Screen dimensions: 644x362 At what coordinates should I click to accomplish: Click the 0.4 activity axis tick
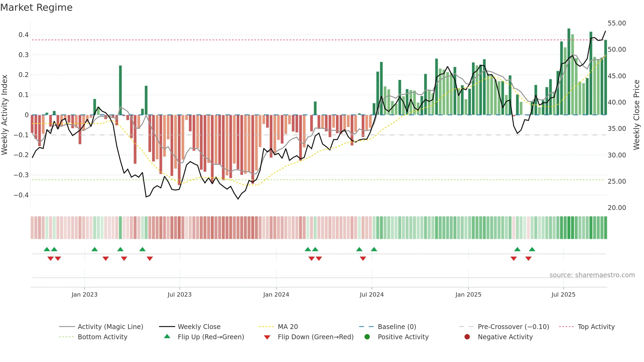(24, 35)
